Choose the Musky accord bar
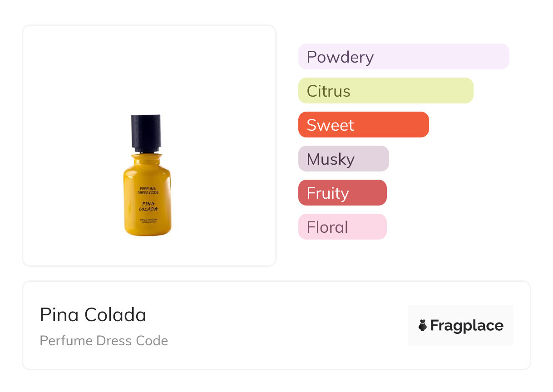 click(343, 159)
